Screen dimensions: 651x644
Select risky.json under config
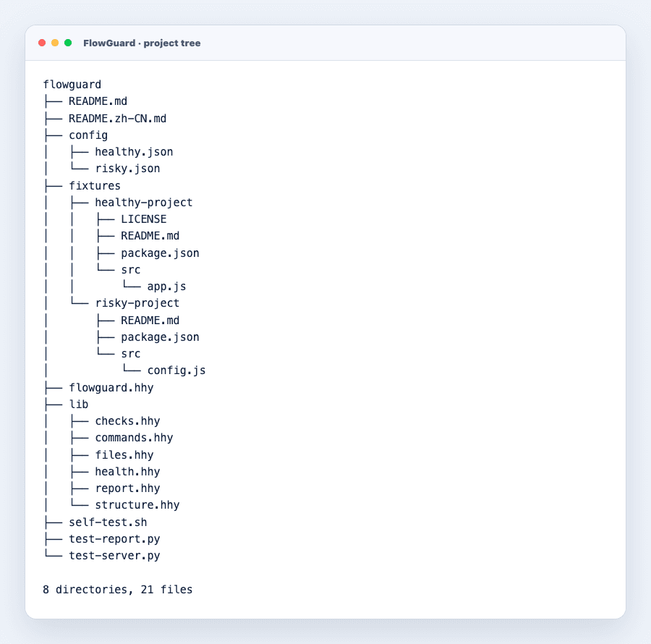point(127,169)
